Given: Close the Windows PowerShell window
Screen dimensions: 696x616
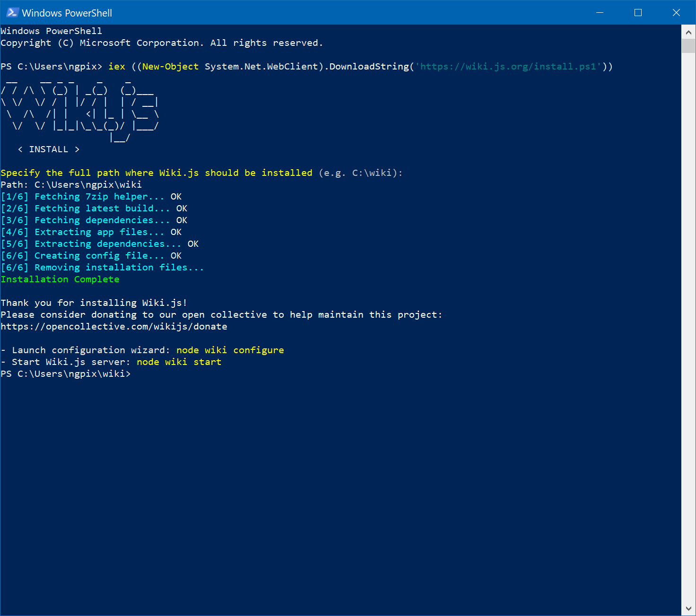Looking at the screenshot, I should point(676,13).
